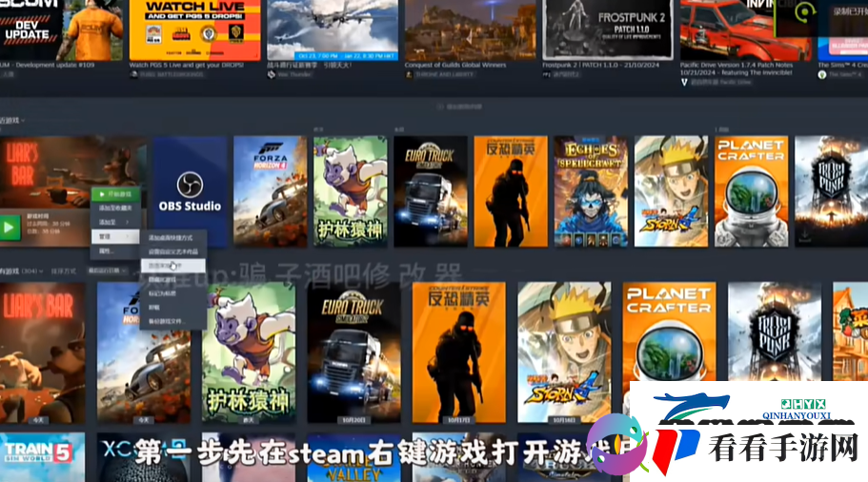868x482 pixels.
Task: Choose 添加至收藏夹 in the context menu
Action: pos(115,208)
